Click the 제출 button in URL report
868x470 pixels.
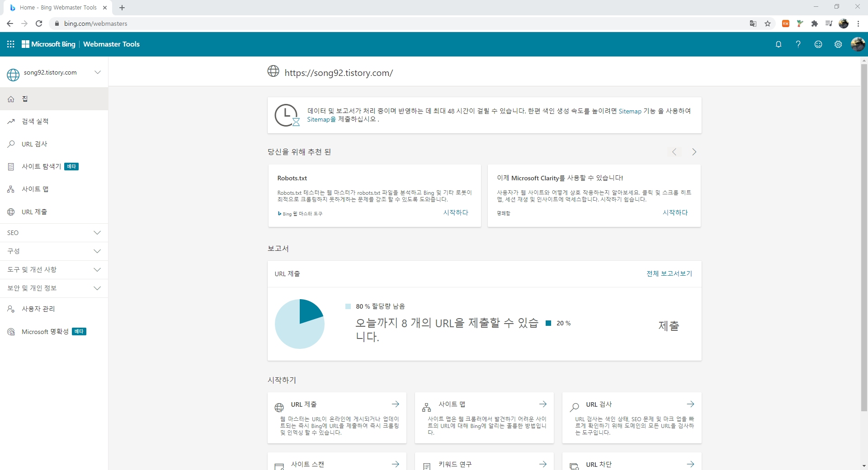tap(669, 326)
